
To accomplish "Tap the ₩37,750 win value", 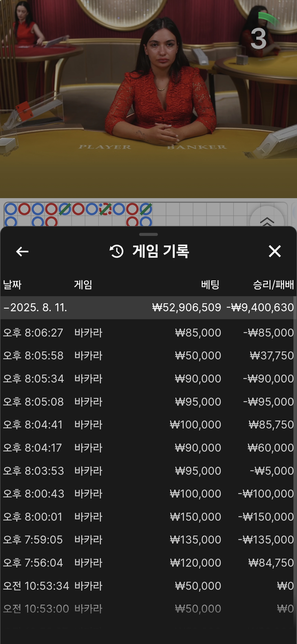I will [272, 356].
